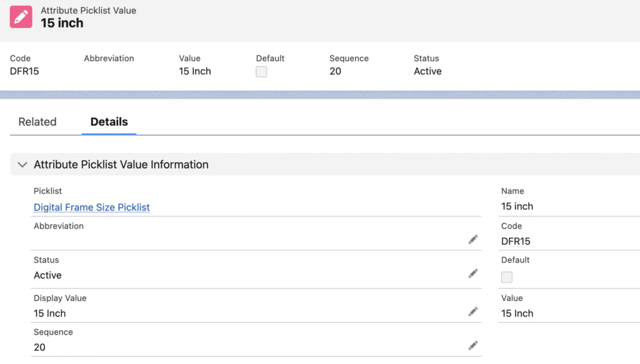Collapse the Attribute Picklist Value Information chevron
Screen dimensions: 640x364
(x=22, y=165)
